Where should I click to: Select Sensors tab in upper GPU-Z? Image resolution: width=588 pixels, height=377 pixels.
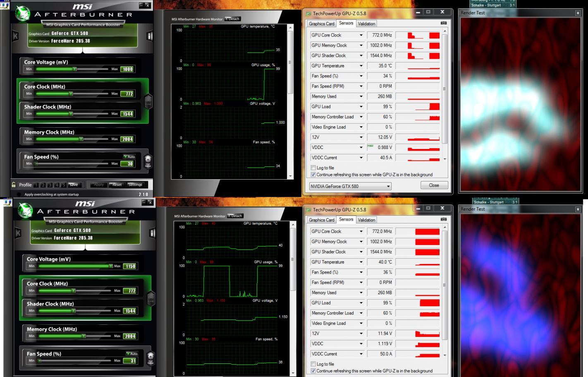click(346, 23)
